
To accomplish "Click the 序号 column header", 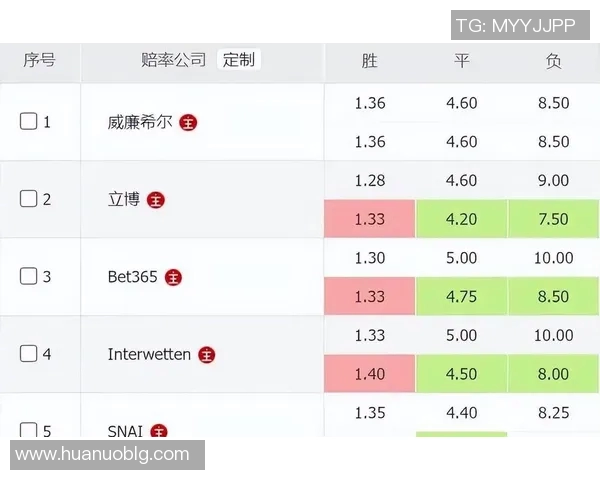I will click(x=39, y=61).
